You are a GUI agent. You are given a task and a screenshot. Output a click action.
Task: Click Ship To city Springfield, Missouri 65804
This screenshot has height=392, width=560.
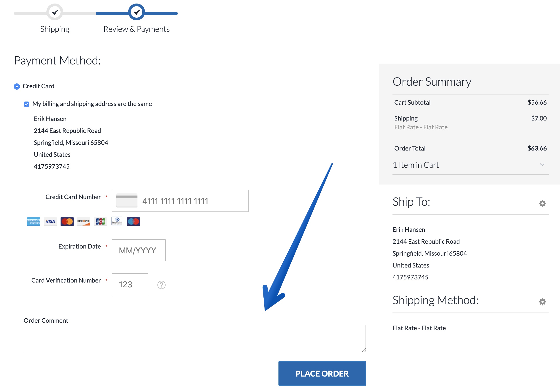point(430,253)
